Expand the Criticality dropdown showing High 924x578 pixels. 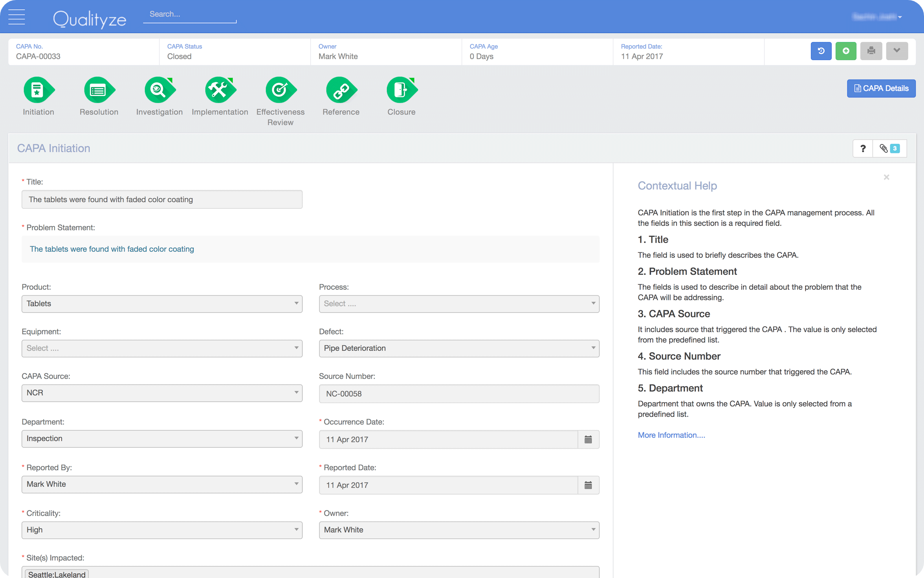click(x=162, y=530)
